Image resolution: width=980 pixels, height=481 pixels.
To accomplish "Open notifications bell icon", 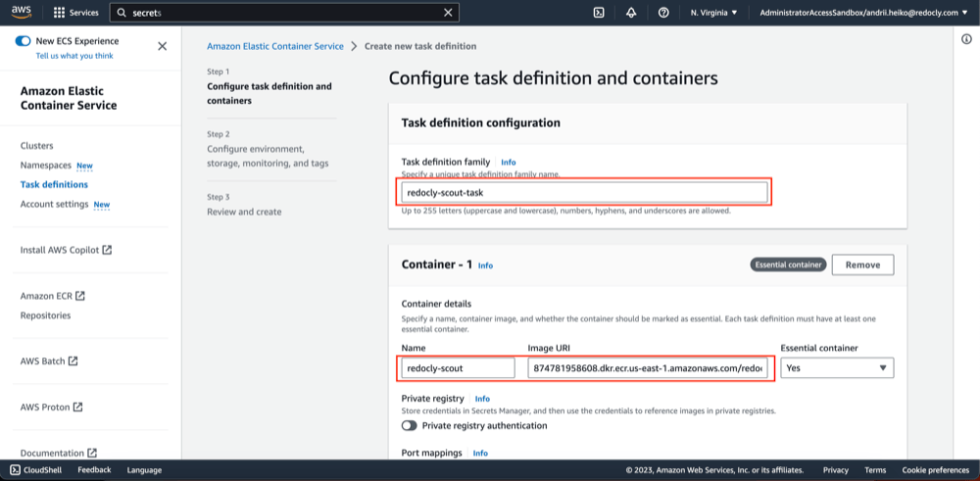I will click(x=631, y=13).
